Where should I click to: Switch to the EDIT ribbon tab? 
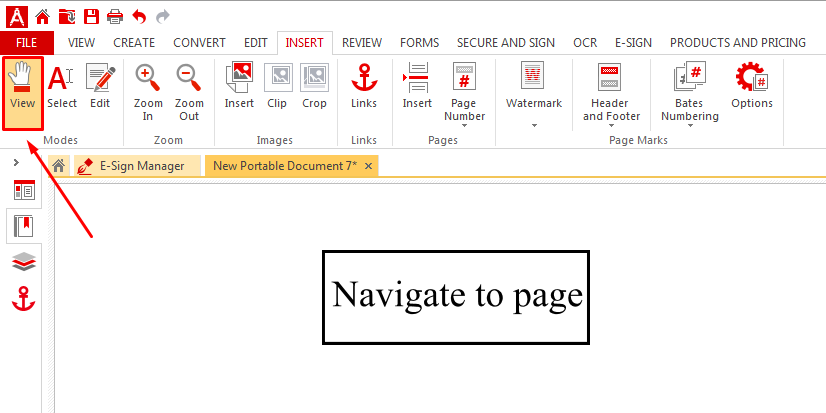point(256,43)
